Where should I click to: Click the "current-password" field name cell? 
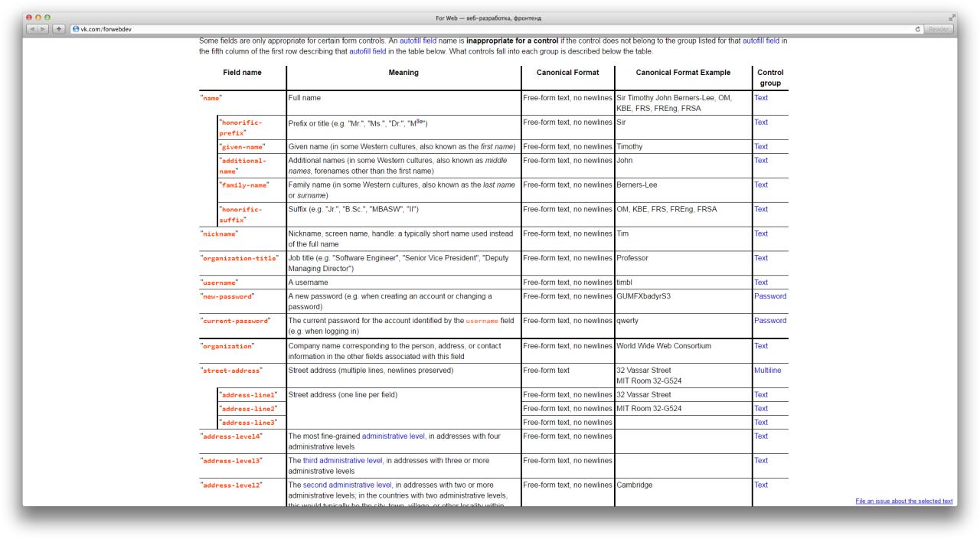(x=242, y=325)
